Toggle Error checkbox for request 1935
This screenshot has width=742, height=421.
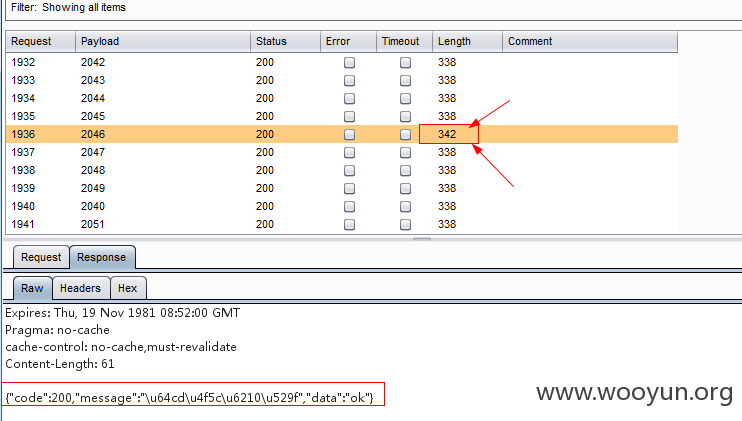tap(349, 116)
